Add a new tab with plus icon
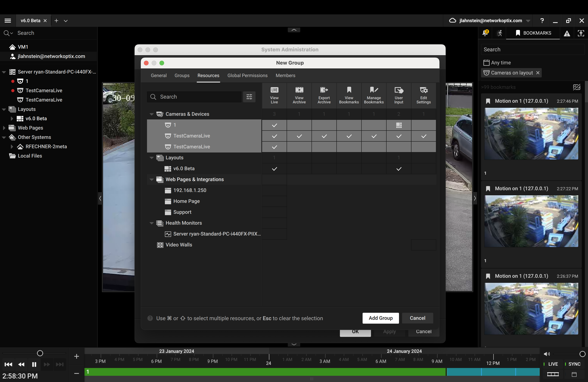Image resolution: width=588 pixels, height=382 pixels. 56,21
